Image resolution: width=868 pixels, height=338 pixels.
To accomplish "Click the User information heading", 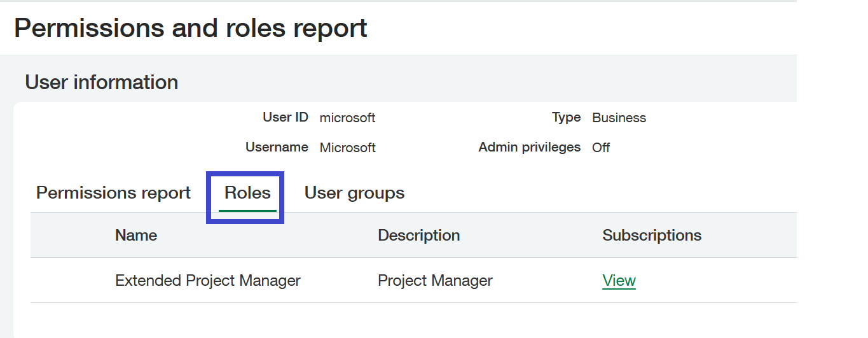I will (x=102, y=82).
